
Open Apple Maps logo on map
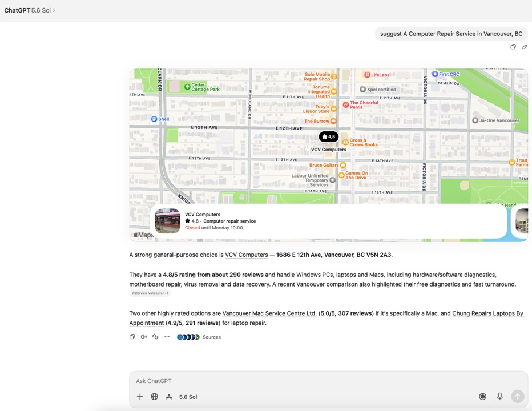click(x=143, y=235)
